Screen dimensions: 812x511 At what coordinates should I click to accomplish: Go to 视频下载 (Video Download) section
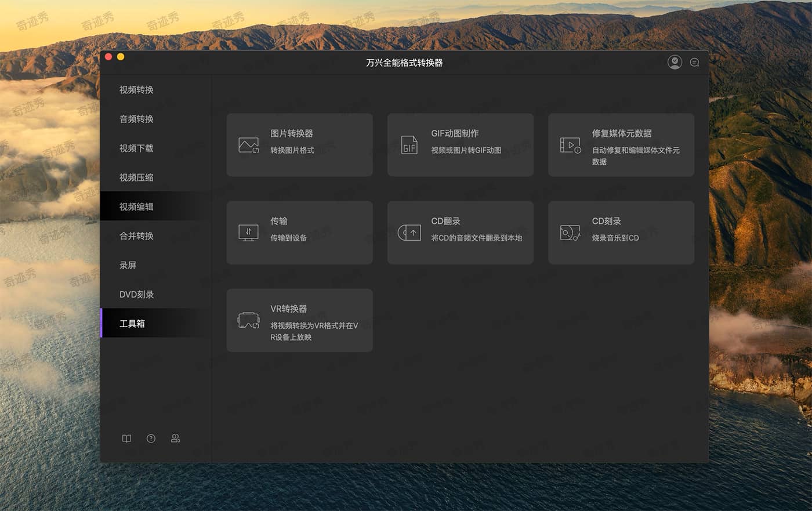(x=136, y=148)
